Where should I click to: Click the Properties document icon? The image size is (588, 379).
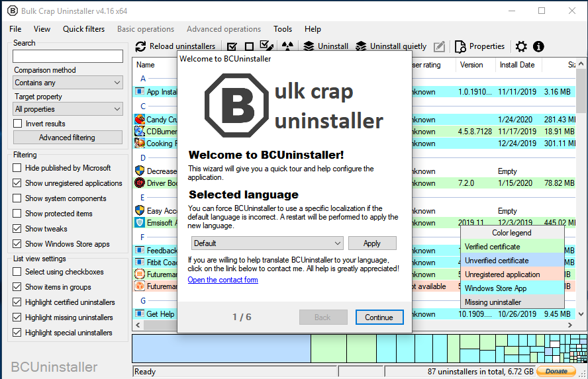[460, 46]
